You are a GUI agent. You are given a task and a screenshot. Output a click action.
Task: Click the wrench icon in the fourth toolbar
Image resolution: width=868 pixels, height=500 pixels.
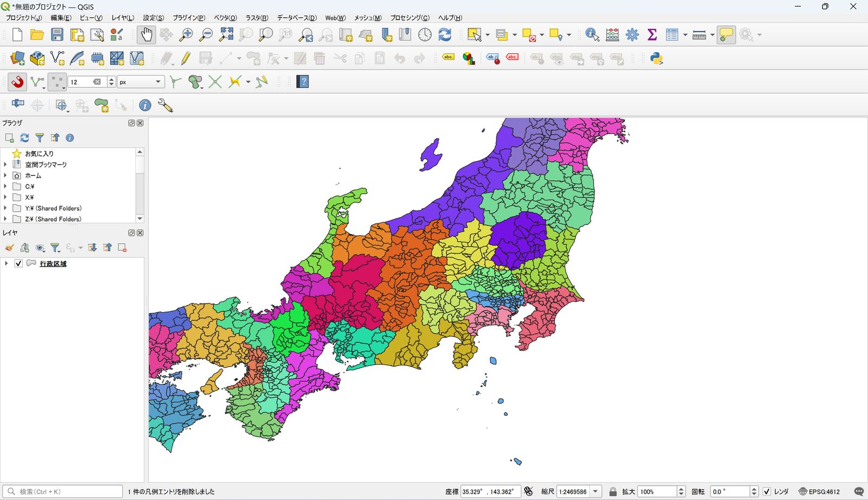pyautogui.click(x=165, y=105)
